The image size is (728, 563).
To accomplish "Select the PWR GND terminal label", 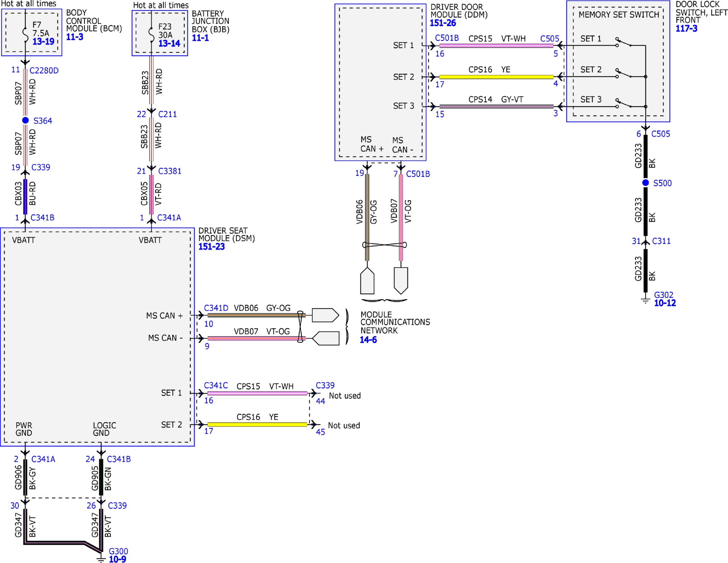I will coord(24,429).
